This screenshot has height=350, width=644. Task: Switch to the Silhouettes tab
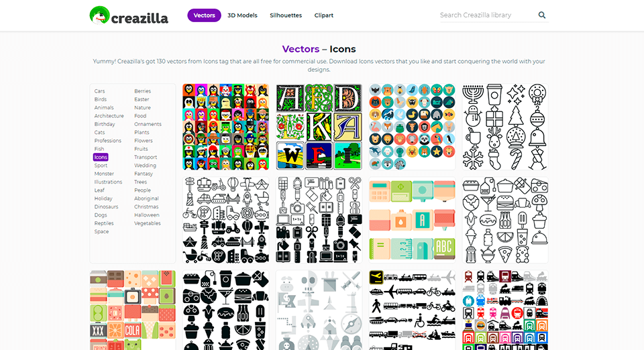click(x=286, y=15)
